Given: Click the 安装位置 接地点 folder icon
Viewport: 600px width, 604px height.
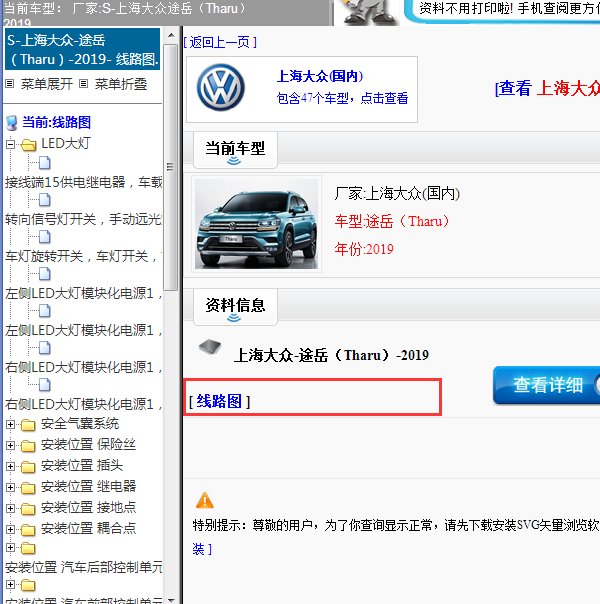Looking at the screenshot, I should (x=28, y=509).
